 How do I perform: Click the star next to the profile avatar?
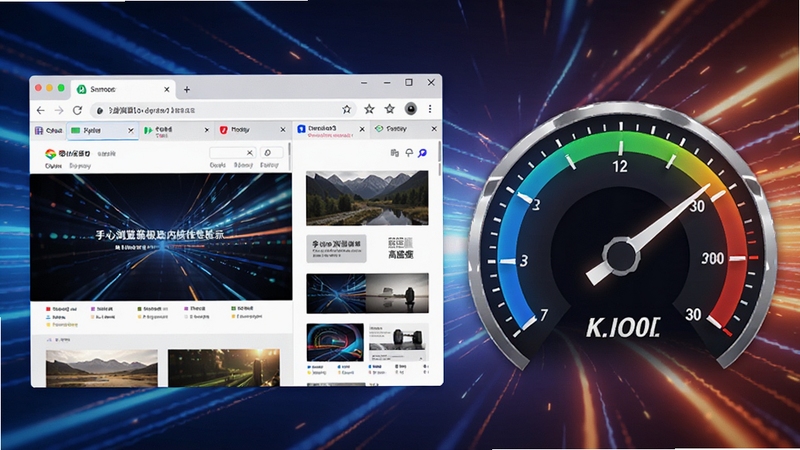(390, 109)
